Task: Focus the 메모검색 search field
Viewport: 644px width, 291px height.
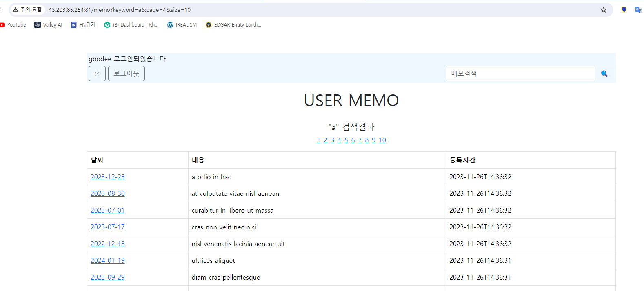Action: click(x=520, y=73)
